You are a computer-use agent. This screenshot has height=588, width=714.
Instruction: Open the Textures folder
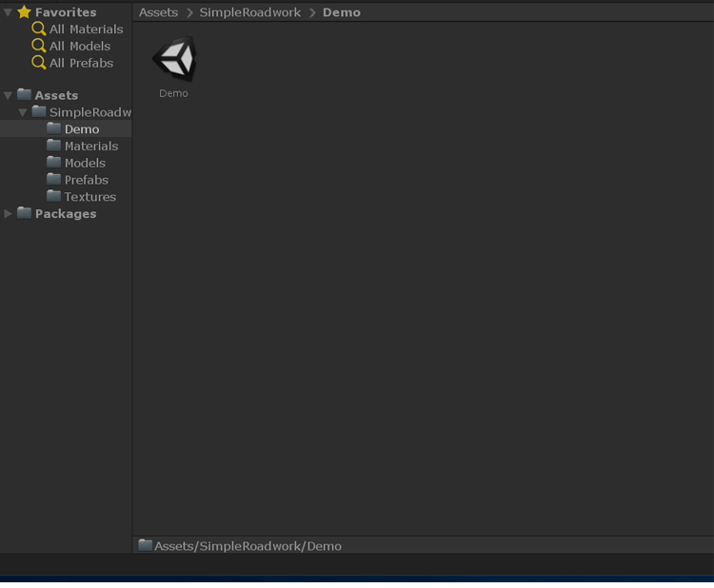[89, 197]
